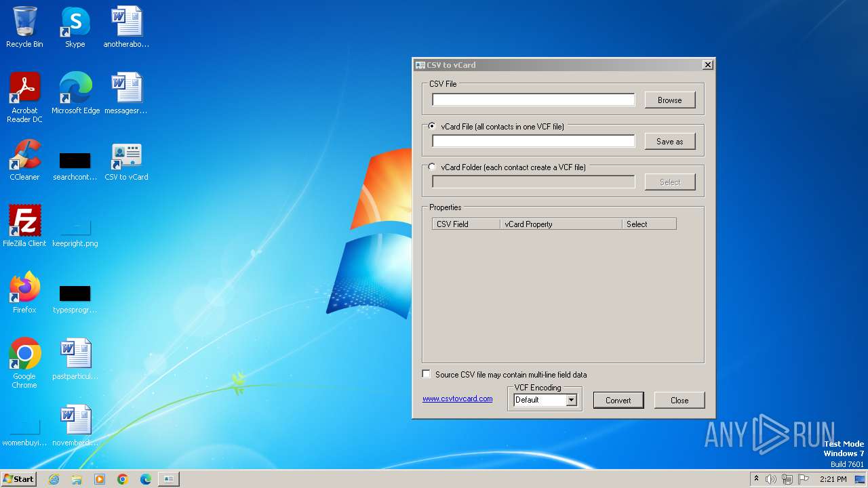Viewport: 868px width, 488px height.
Task: Select the anotherabo... Word document icon
Action: pos(126,27)
